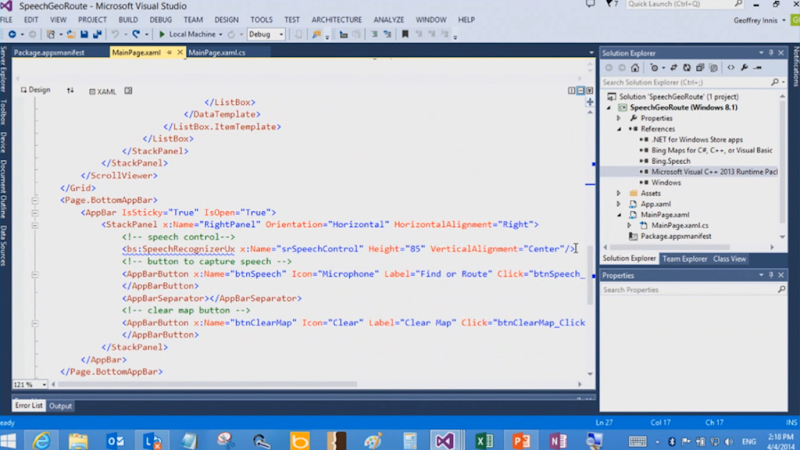Click the Navigate Backward toolbar button
Viewport: 800px width, 450px height.
12,34
